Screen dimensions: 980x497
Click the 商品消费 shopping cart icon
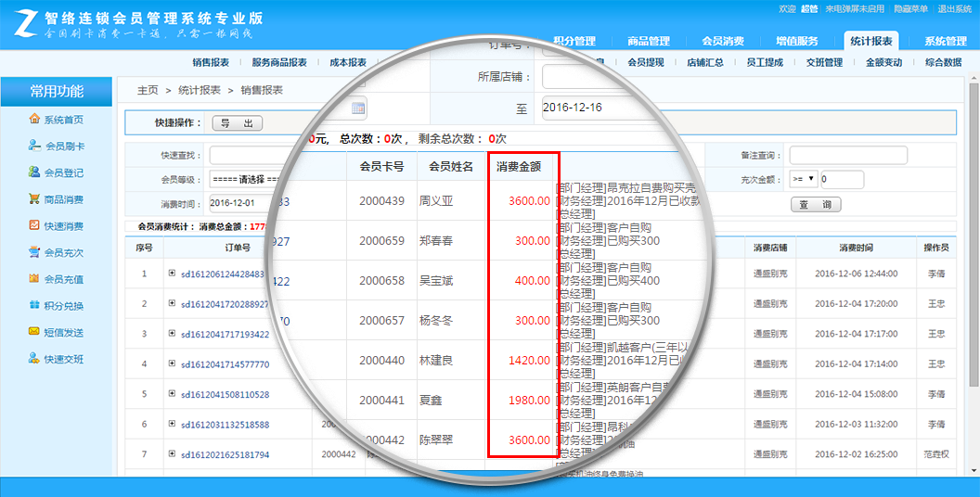34,198
